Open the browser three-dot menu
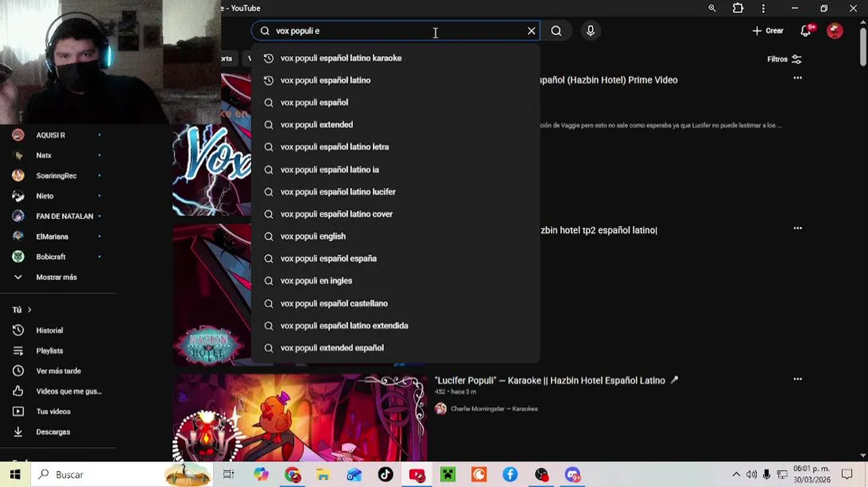This screenshot has width=868, height=487. [x=763, y=8]
